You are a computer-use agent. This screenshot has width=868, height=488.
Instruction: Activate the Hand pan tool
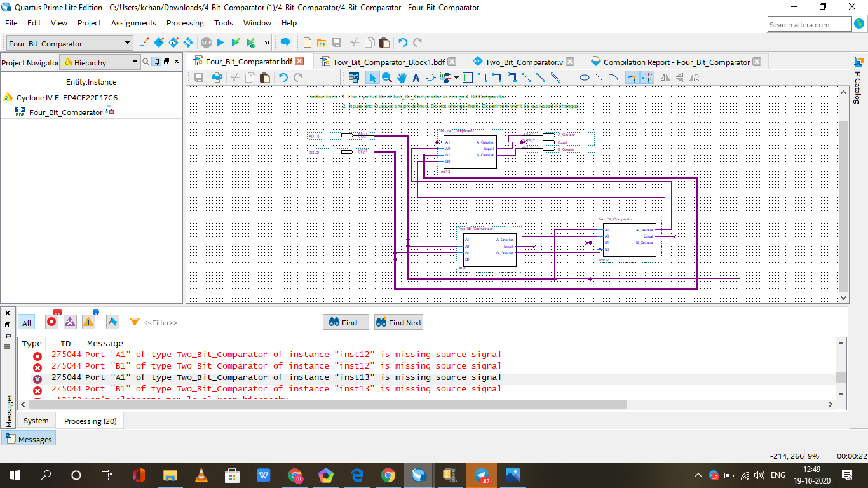pyautogui.click(x=402, y=78)
